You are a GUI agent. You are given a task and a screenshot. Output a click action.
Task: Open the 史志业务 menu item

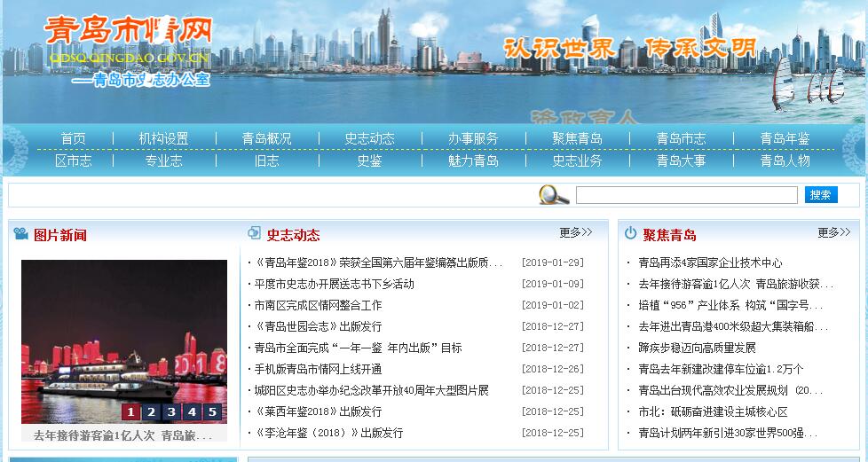[x=577, y=161]
